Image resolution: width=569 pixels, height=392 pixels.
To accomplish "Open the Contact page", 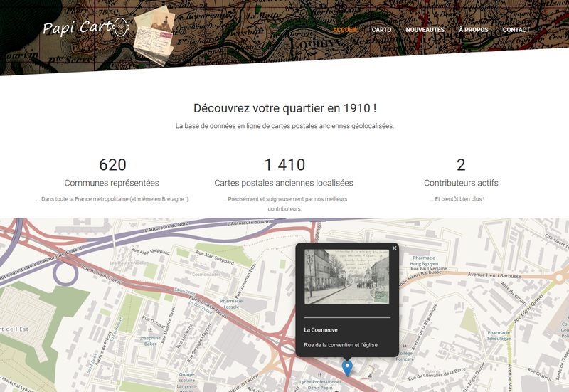I will 516,30.
